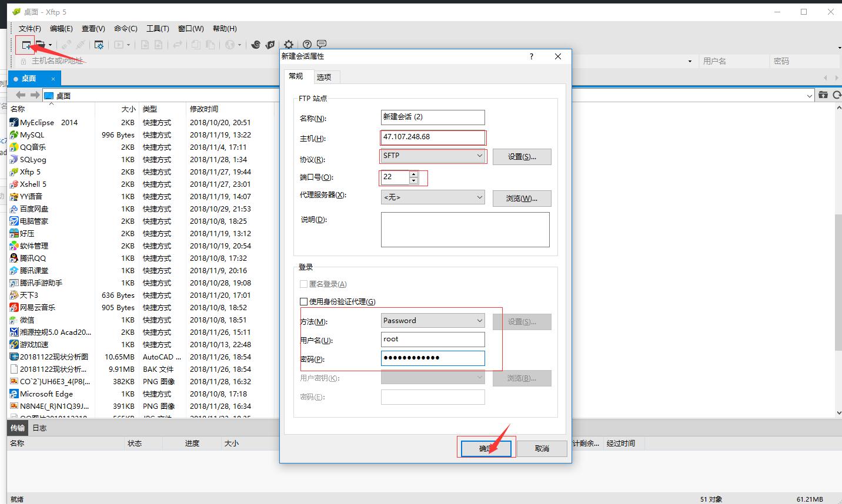
Task: Click the grayed disconnect plug icon
Action: 81,45
